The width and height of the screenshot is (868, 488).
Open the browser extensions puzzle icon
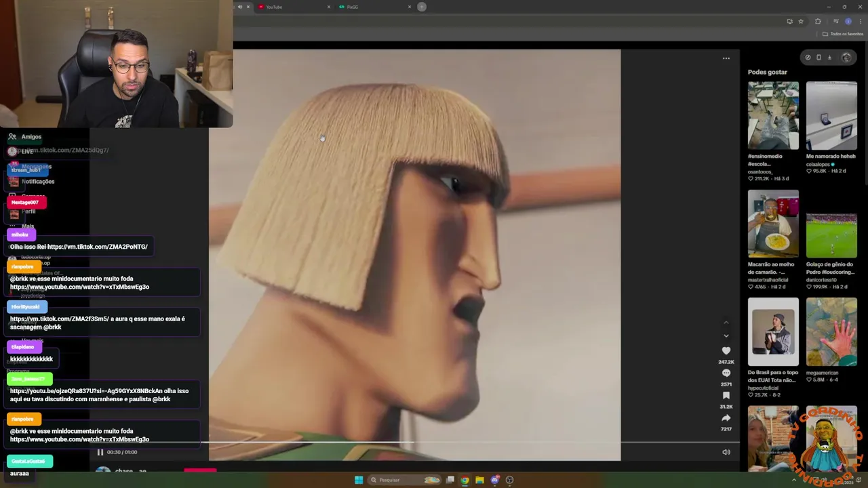(818, 21)
